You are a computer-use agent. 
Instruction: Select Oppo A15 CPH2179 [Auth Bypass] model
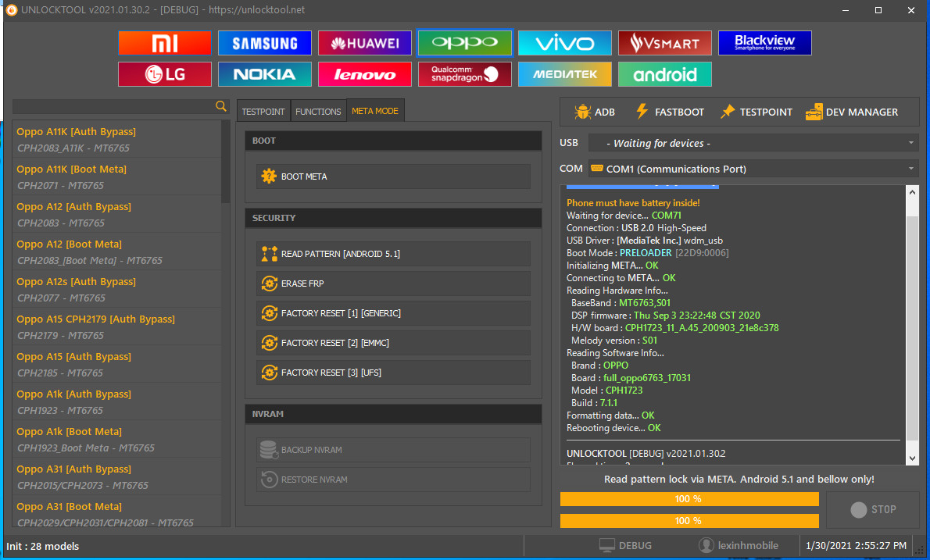pyautogui.click(x=117, y=327)
